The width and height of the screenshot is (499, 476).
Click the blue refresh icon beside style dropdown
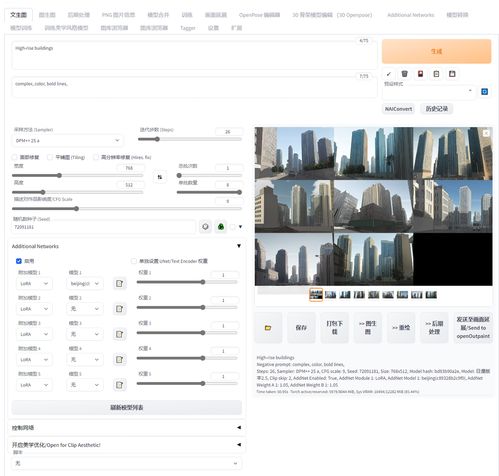[x=485, y=92]
